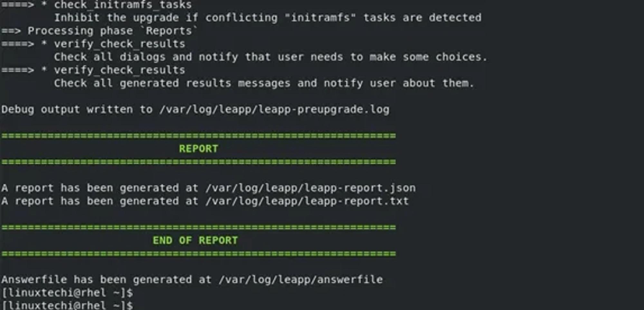Click the last linuxtechi@rhel prompt line

pos(67,305)
